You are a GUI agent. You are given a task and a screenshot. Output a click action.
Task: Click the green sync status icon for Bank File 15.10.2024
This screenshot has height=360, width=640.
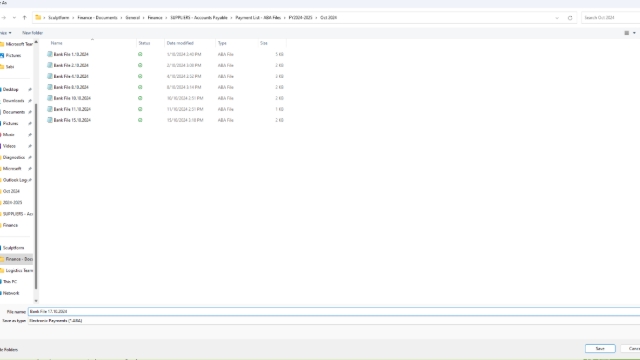[x=140, y=120]
